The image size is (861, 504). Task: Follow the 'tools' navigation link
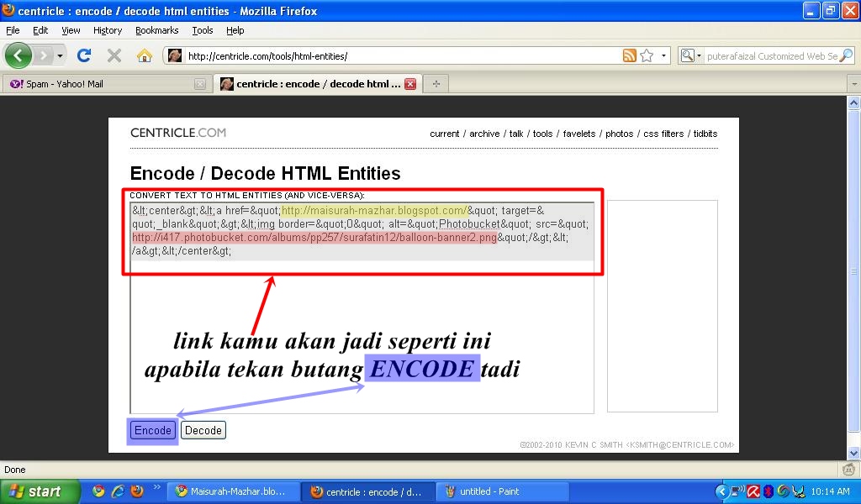click(x=542, y=134)
